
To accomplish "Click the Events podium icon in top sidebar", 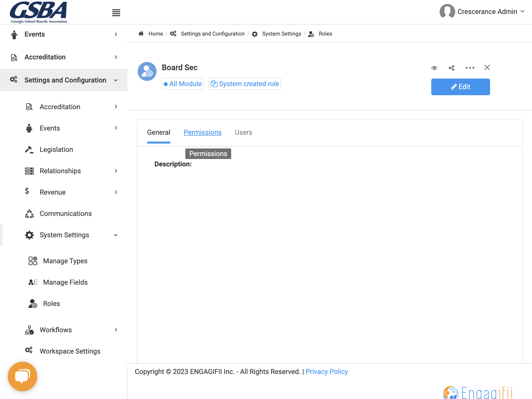I will pos(14,35).
